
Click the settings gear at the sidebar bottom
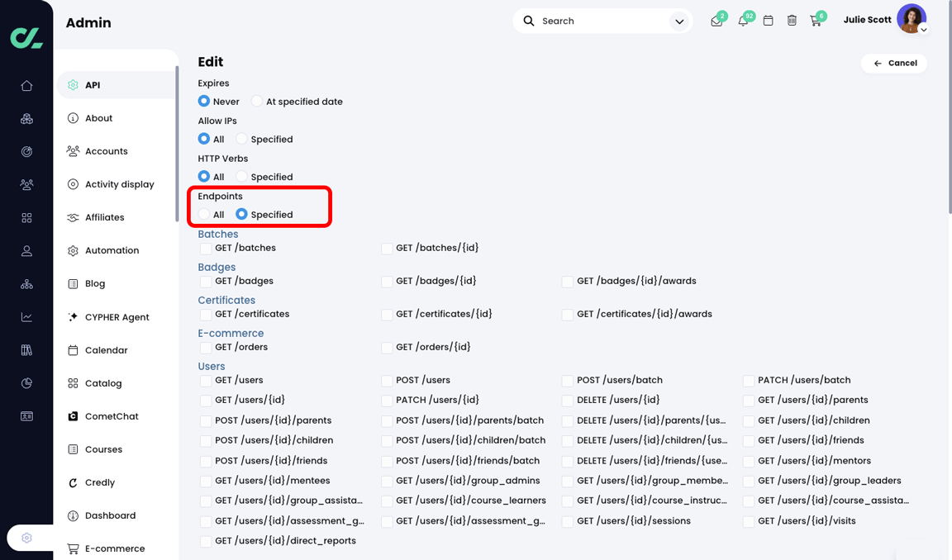click(x=27, y=537)
